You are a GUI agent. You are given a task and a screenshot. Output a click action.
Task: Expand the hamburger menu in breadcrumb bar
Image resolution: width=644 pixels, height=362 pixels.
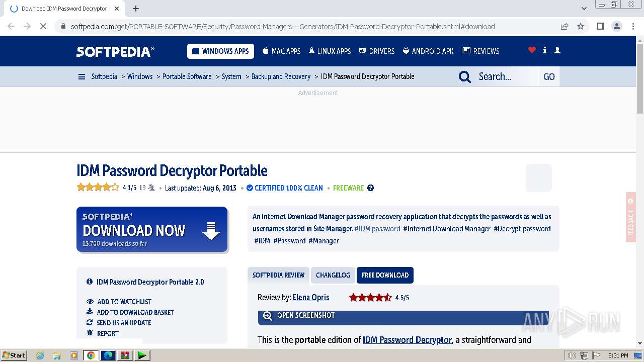coord(82,77)
